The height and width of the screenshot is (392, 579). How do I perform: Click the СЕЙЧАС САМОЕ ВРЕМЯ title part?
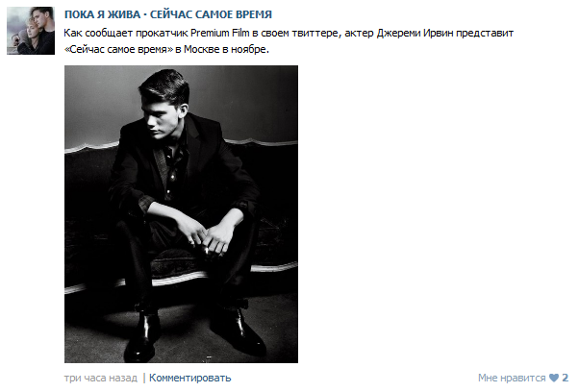(x=211, y=14)
